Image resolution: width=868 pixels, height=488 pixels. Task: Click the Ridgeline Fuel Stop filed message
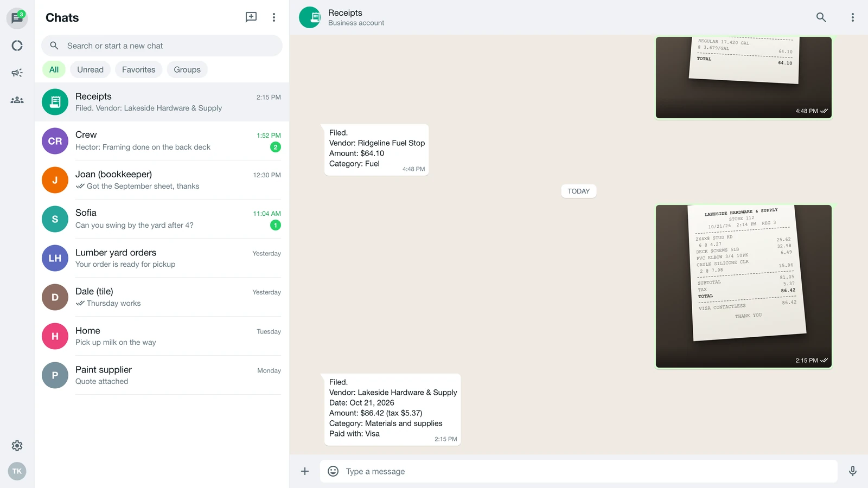pos(376,150)
